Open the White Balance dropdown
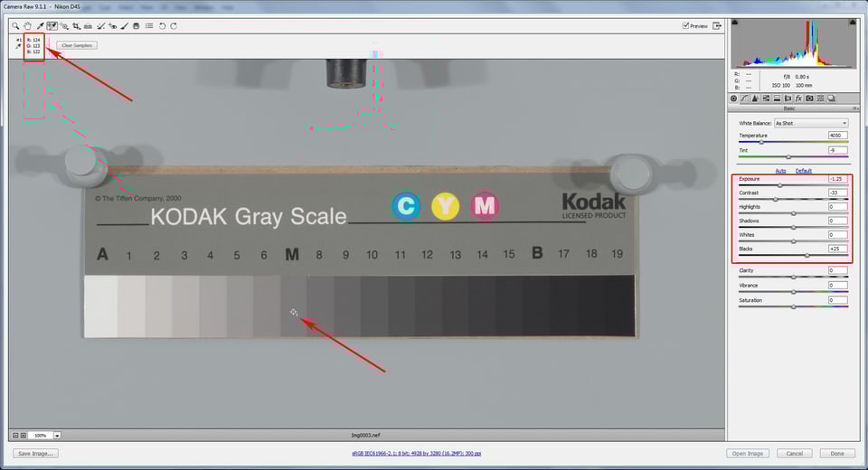The image size is (868, 470). [x=811, y=123]
